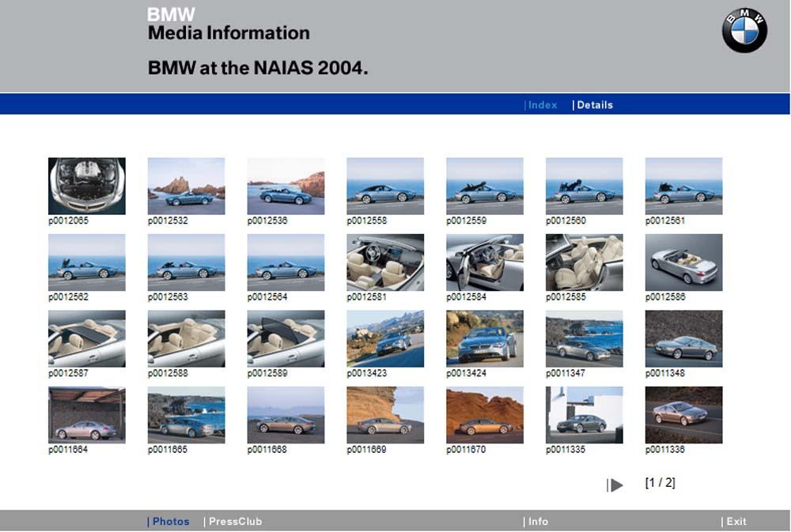Switch to the Details view
Viewport: 791px width, 532px height.
tap(593, 105)
